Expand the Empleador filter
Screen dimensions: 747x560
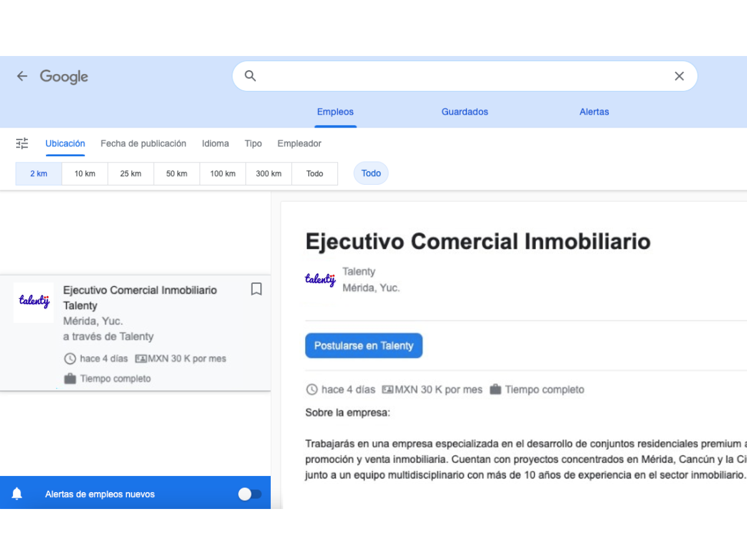click(299, 144)
